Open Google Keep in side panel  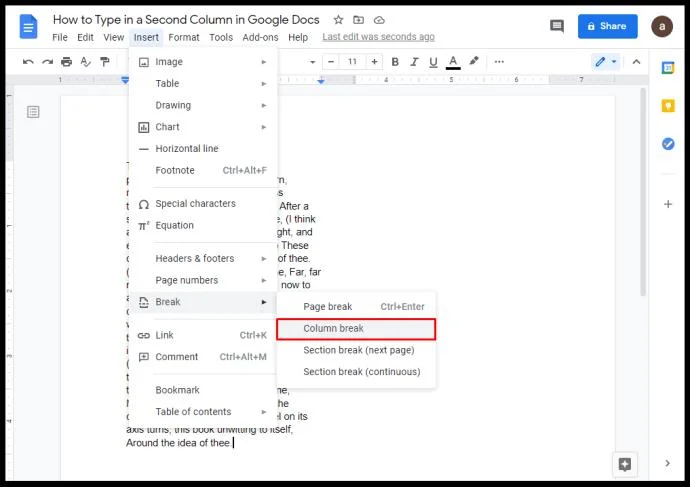[x=668, y=106]
